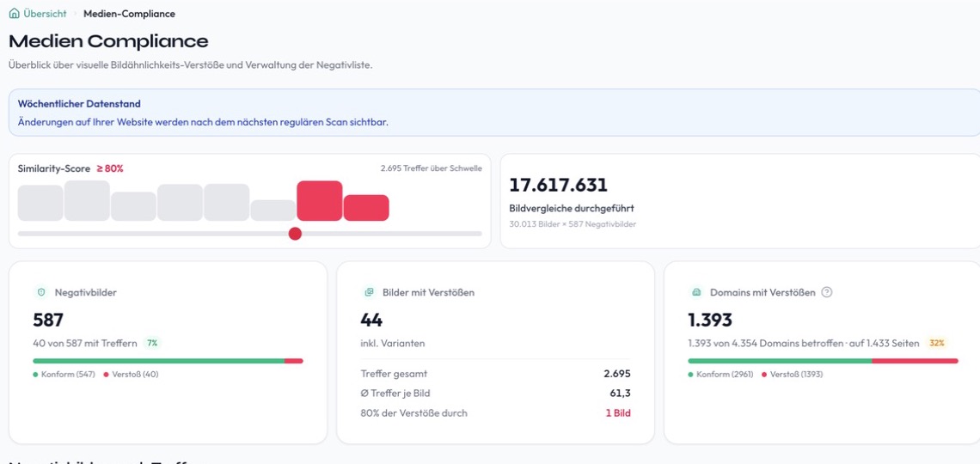This screenshot has height=464, width=980.
Task: Open the Übersicht breadcrumb link
Action: click(x=45, y=13)
